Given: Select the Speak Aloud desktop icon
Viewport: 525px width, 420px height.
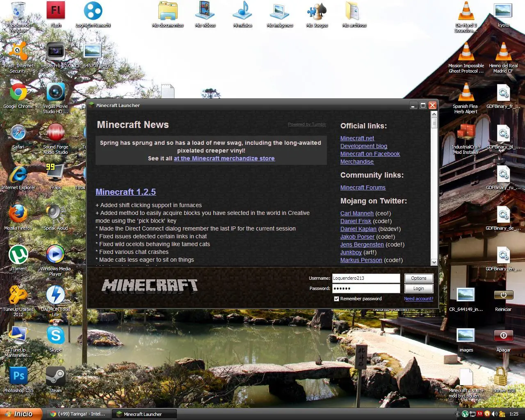Looking at the screenshot, I should [x=56, y=217].
